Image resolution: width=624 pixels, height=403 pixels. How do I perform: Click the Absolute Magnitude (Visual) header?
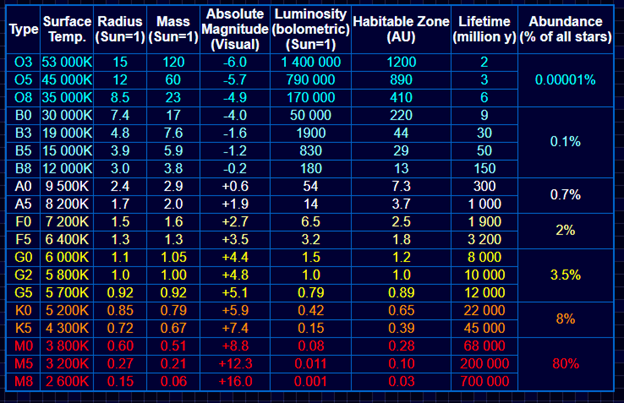[235, 29]
